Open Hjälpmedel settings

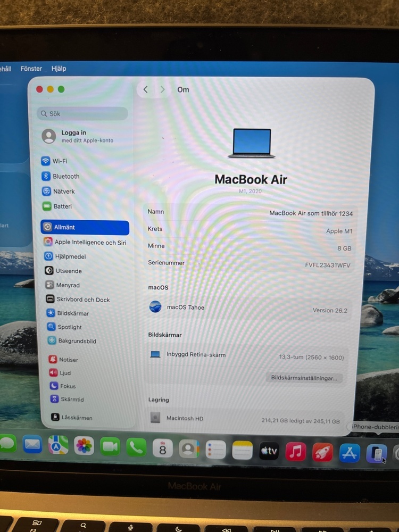click(x=65, y=256)
